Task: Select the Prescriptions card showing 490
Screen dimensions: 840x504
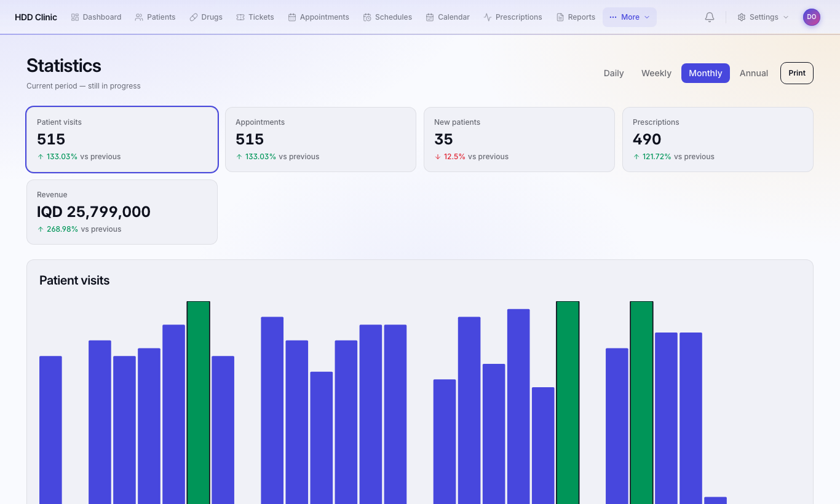Action: (x=718, y=140)
